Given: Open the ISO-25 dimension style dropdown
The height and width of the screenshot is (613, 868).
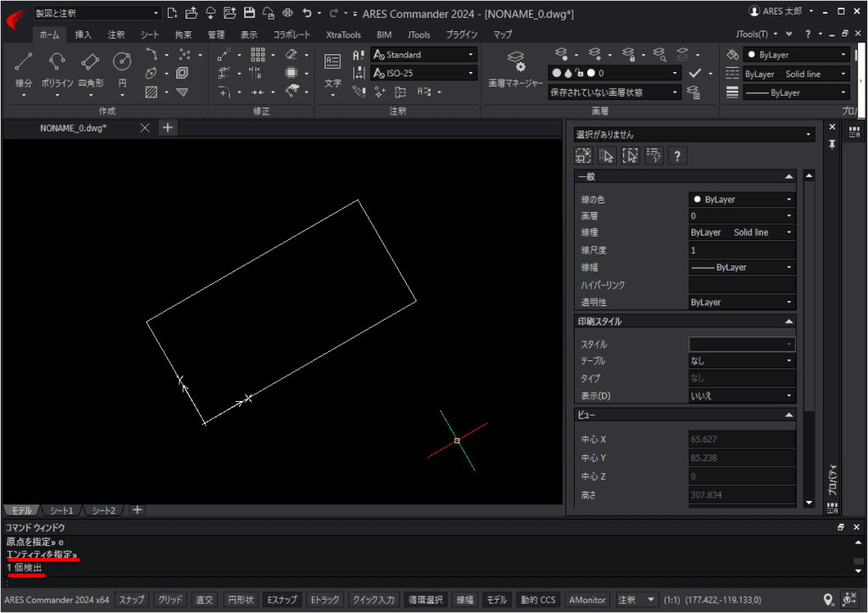Looking at the screenshot, I should 471,73.
